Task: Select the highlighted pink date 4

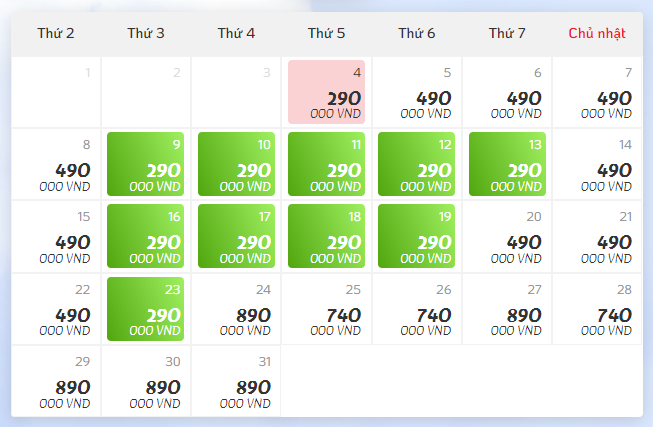Action: (x=326, y=92)
